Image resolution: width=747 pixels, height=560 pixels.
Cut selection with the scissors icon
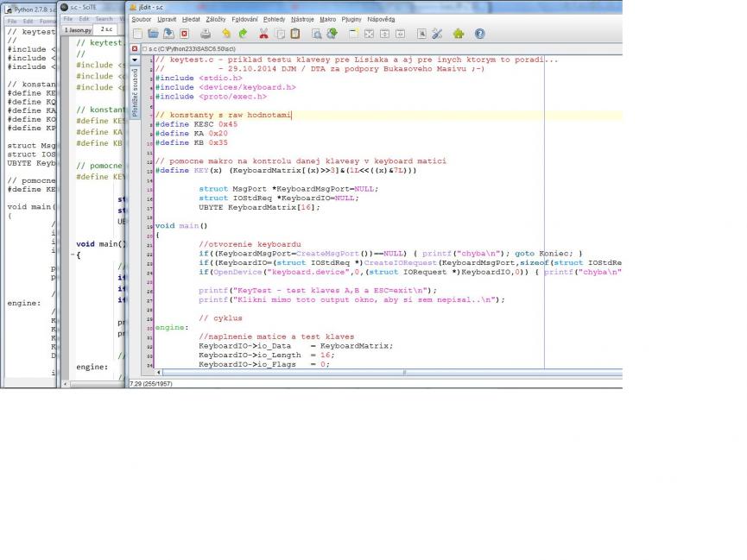pos(263,34)
